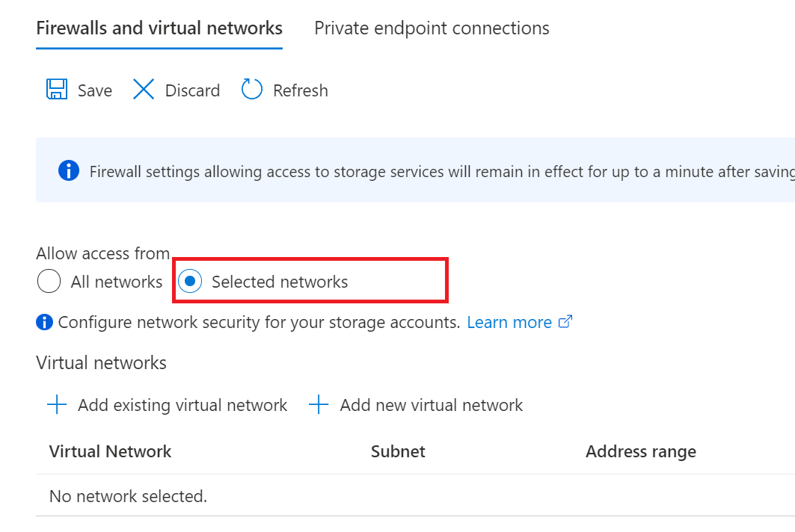Click the plus icon for adding existing virtual network
The height and width of the screenshot is (532, 795).
point(55,404)
